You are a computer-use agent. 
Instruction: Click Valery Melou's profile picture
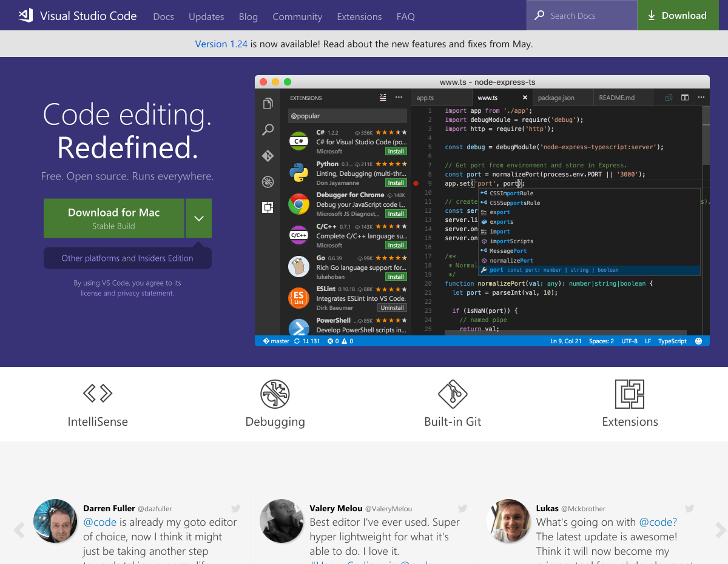coord(281,521)
